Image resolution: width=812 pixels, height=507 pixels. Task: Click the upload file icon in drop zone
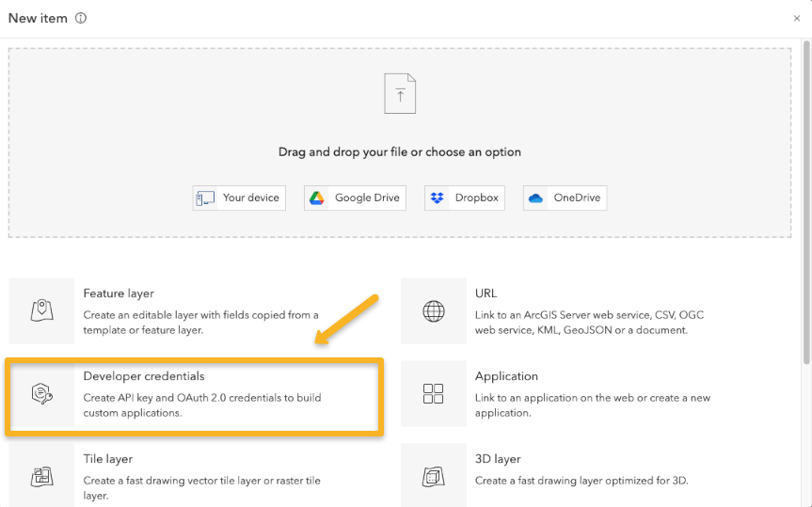point(400,93)
